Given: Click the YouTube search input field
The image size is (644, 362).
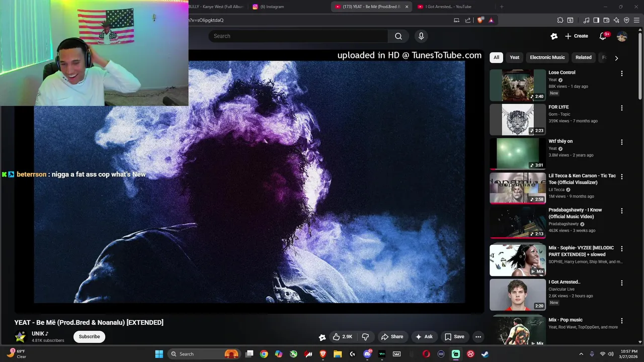Looking at the screenshot, I should [x=298, y=36].
